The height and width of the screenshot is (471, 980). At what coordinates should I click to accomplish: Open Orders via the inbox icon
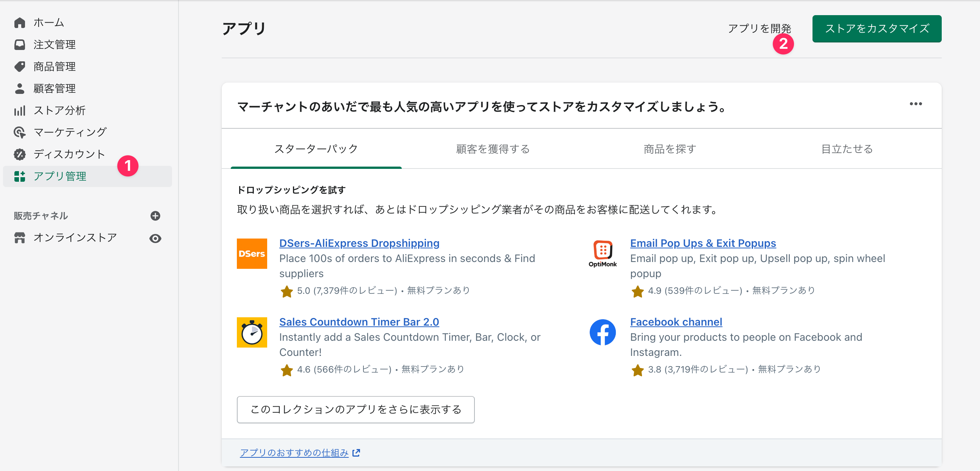(x=19, y=45)
